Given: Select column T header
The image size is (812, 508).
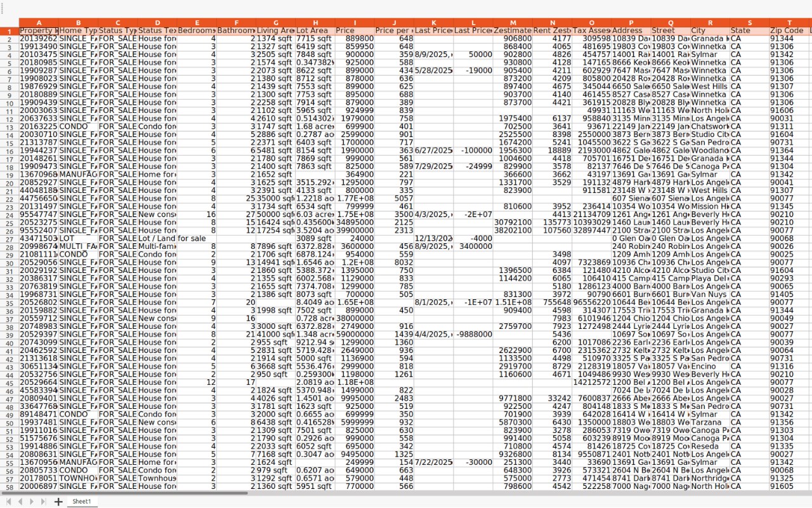Looking at the screenshot, I should pos(789,23).
